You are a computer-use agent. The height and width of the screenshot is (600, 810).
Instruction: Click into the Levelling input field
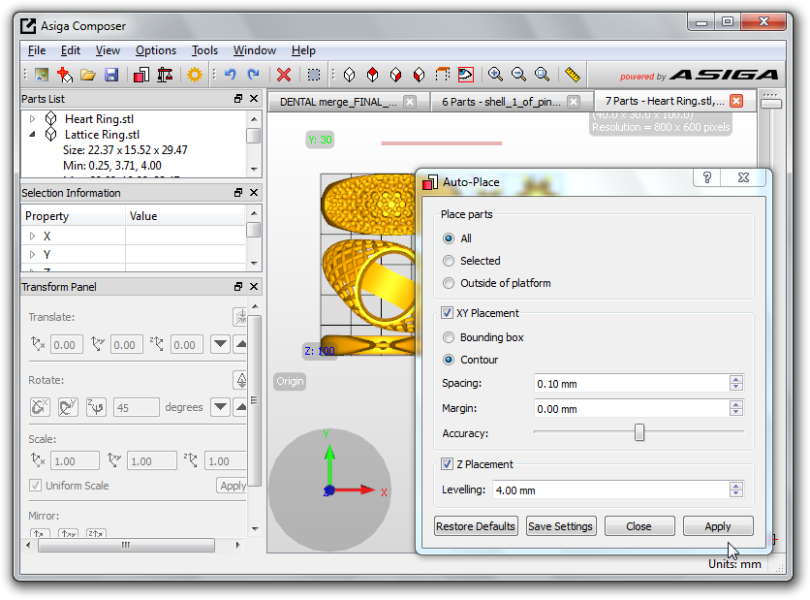point(612,489)
